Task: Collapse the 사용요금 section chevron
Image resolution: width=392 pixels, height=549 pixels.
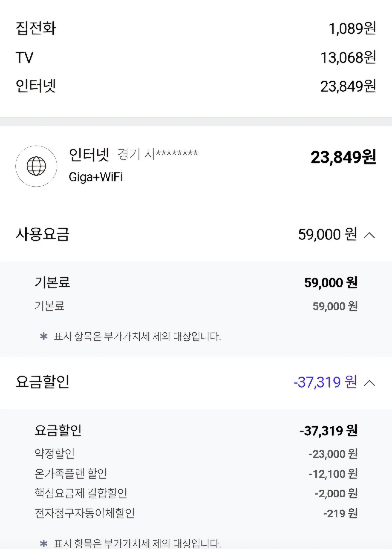Action: coord(369,235)
